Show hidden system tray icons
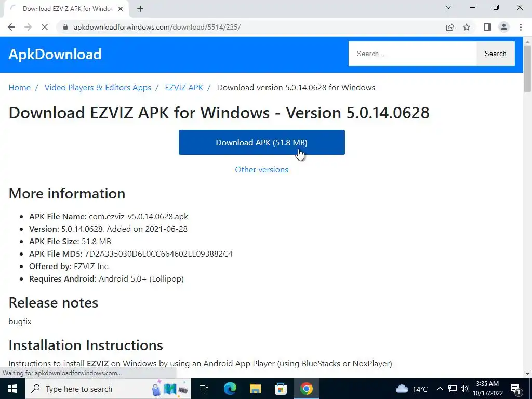 (x=440, y=389)
